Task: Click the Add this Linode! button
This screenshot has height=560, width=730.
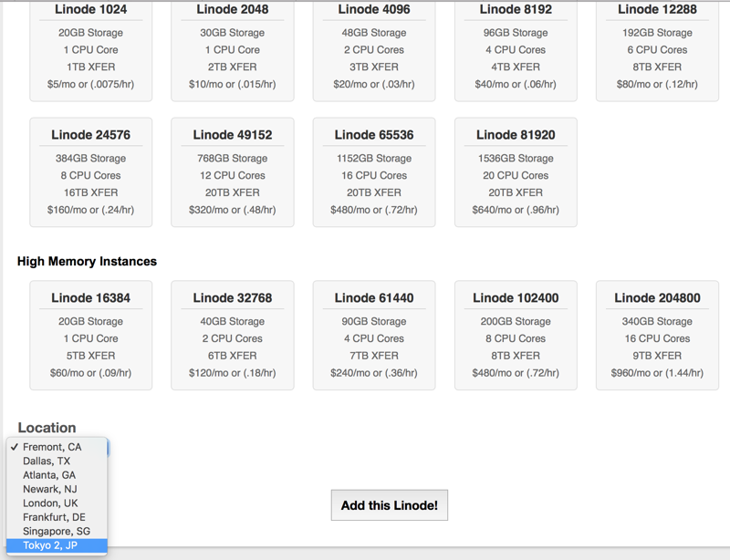Action: pos(390,505)
